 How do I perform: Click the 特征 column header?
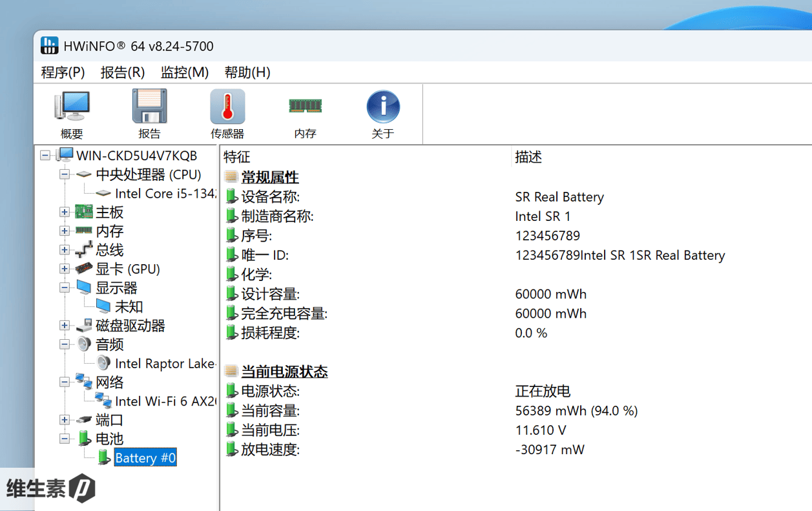click(x=236, y=157)
